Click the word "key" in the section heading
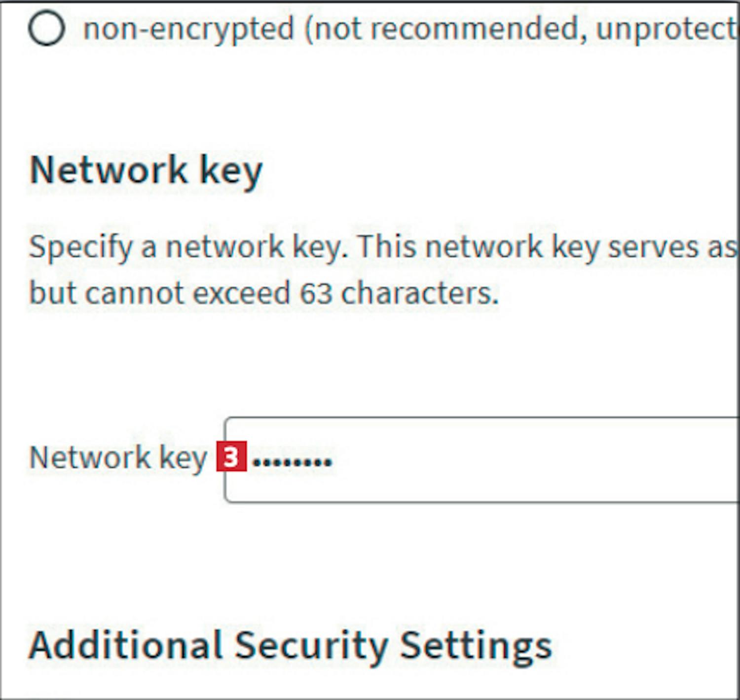 point(230,171)
